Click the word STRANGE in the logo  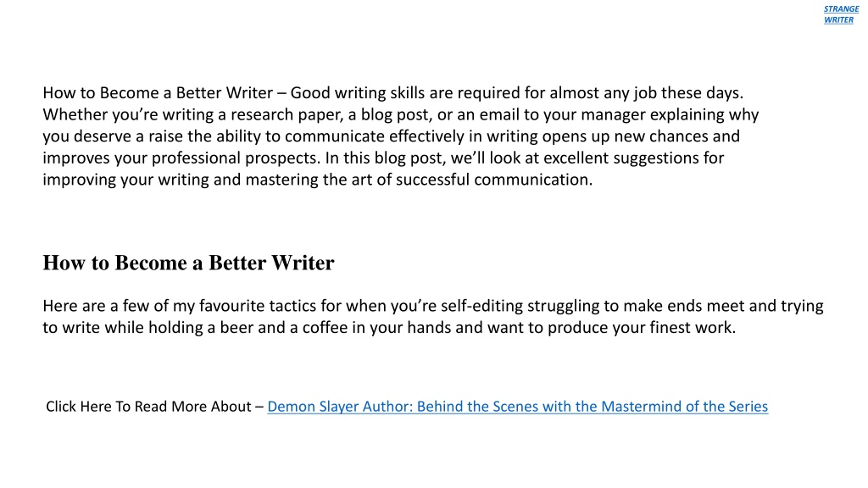pos(841,8)
